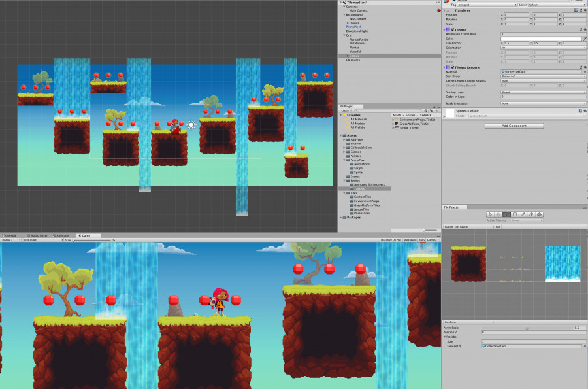Collapse the Transform component
The image size is (588, 389).
coord(444,10)
